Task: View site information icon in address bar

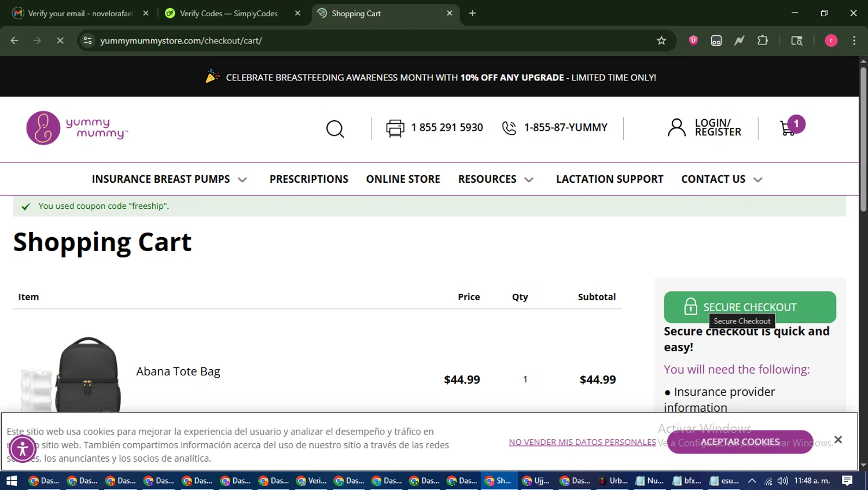Action: (88, 40)
